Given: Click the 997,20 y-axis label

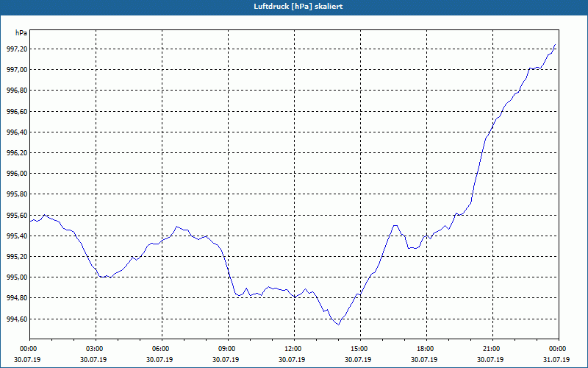Looking at the screenshot, I should pyautogui.click(x=16, y=49).
